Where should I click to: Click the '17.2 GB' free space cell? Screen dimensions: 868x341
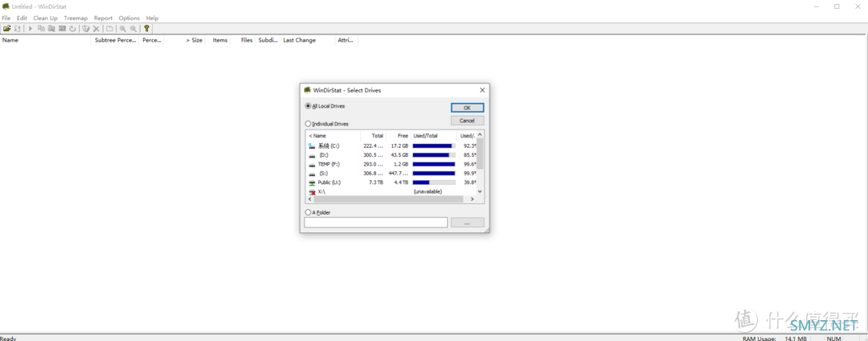[399, 146]
